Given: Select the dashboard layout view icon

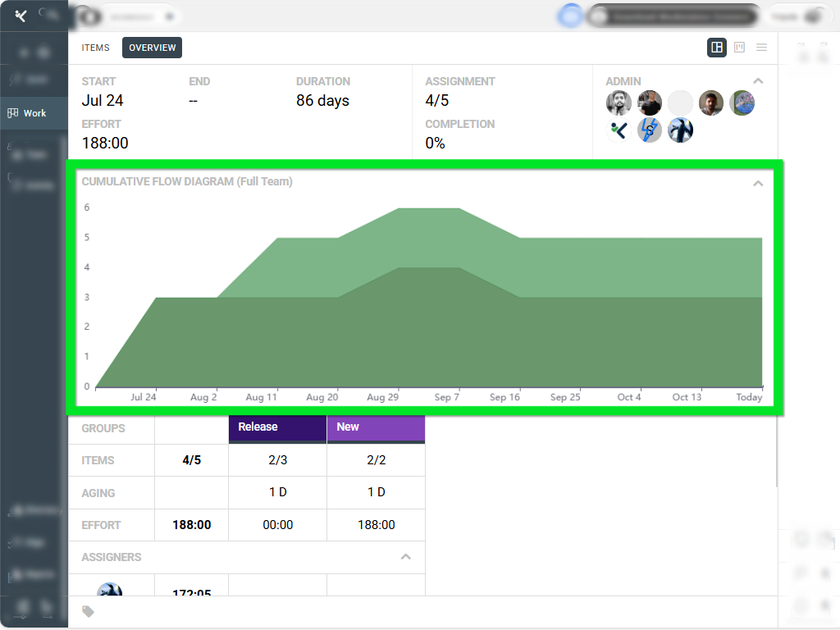Looking at the screenshot, I should (717, 48).
